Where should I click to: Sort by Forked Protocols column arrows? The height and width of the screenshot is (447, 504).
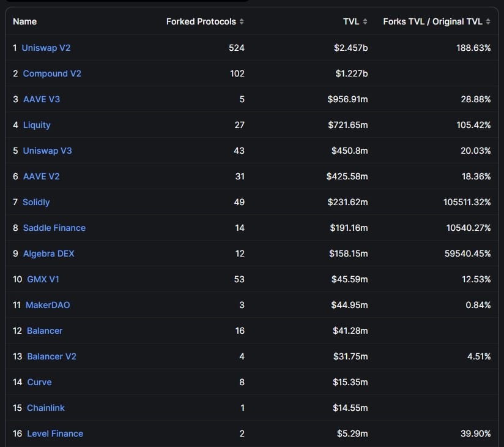point(242,21)
